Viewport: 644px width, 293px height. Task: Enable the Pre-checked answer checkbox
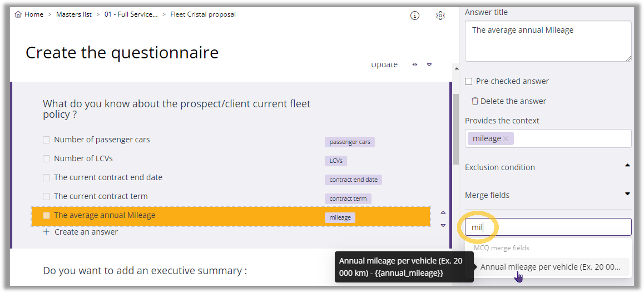(x=468, y=81)
